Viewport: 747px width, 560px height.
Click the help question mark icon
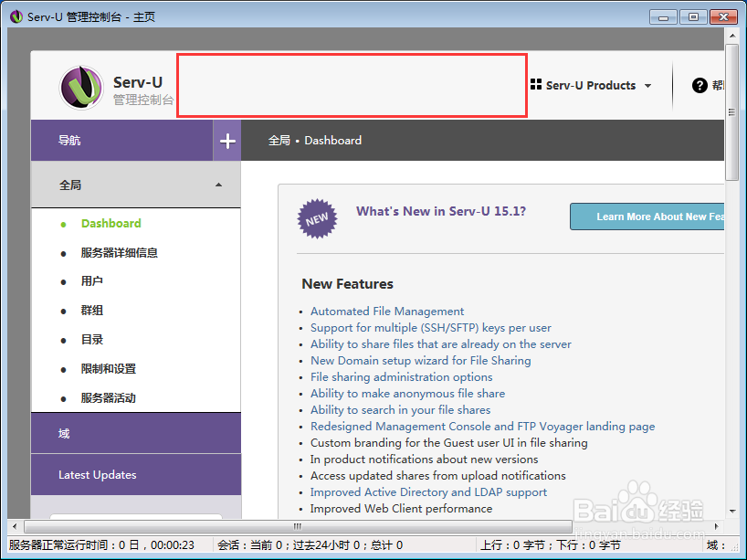pos(700,85)
